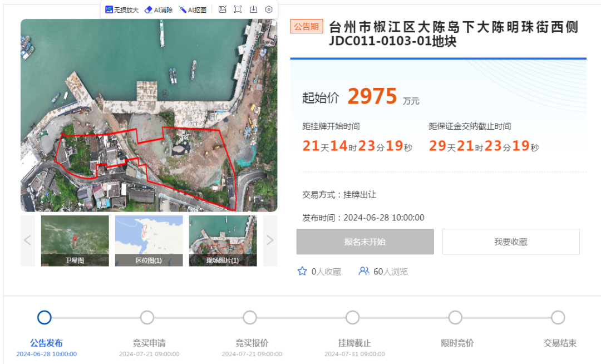Click the crop frame icon in floating toolbar
The width and height of the screenshot is (601, 364).
pyautogui.click(x=238, y=9)
